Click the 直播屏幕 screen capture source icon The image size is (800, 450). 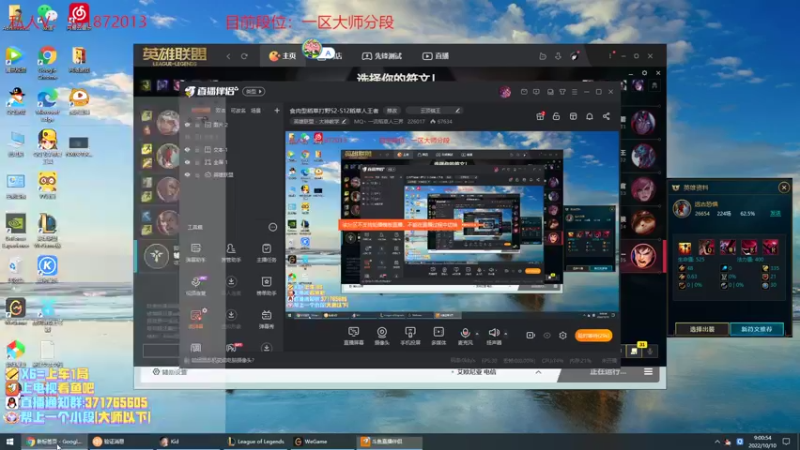(354, 336)
